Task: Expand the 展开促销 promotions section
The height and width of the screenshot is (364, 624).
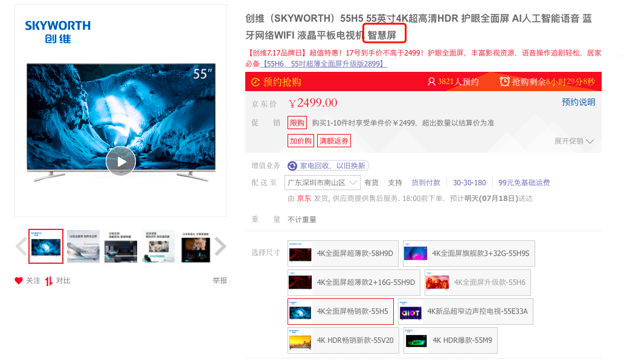Action: tap(574, 141)
